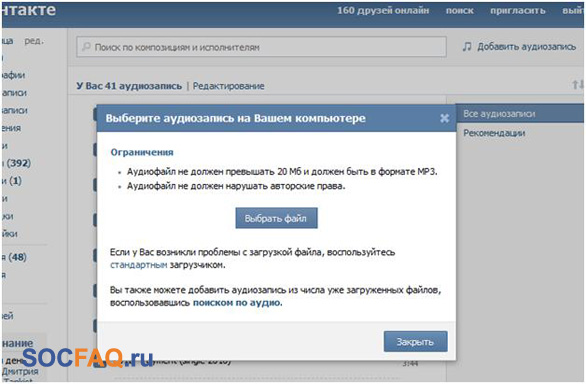Screen dimensions: 586x384
Task: Click the ред. link in the sidebar
Action: pos(34,40)
